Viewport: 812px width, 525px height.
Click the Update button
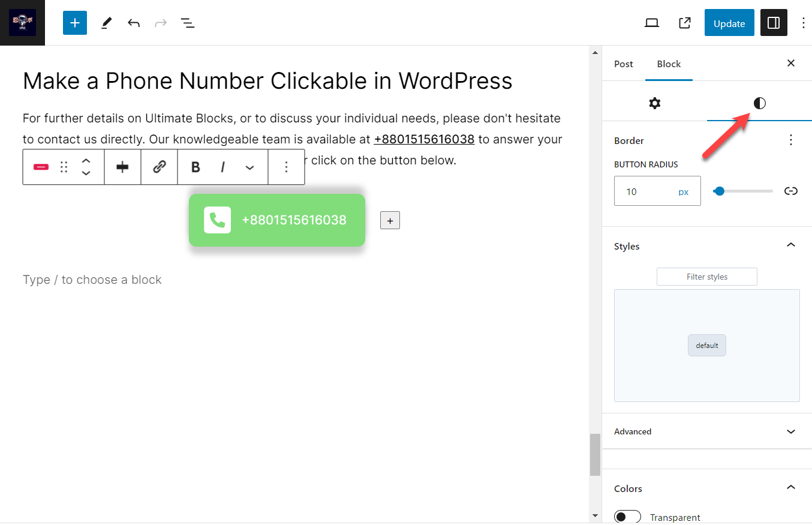[729, 23]
